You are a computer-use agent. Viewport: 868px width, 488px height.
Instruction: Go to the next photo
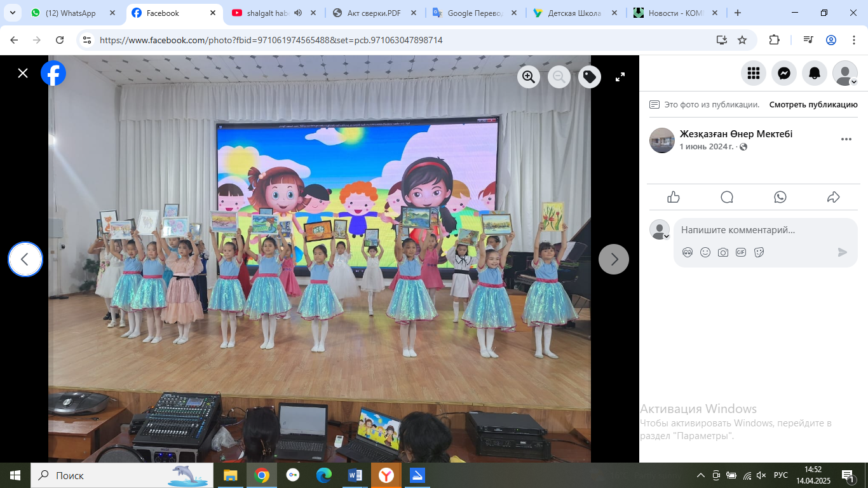pos(614,259)
